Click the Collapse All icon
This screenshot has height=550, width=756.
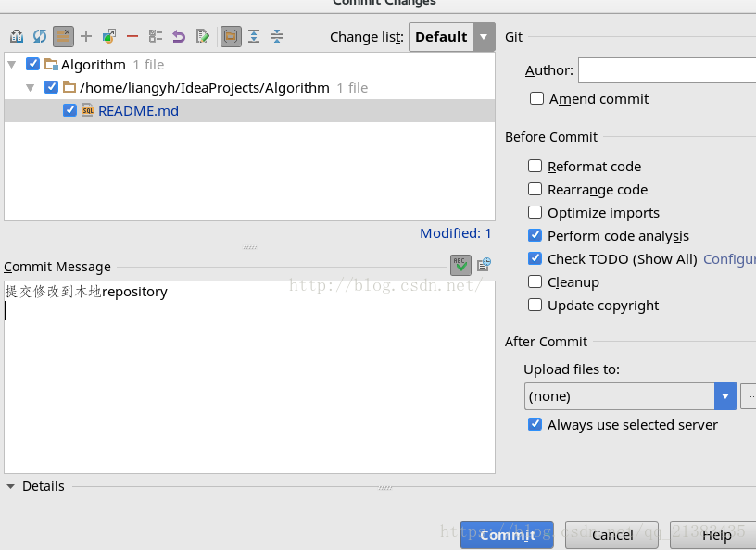point(277,37)
